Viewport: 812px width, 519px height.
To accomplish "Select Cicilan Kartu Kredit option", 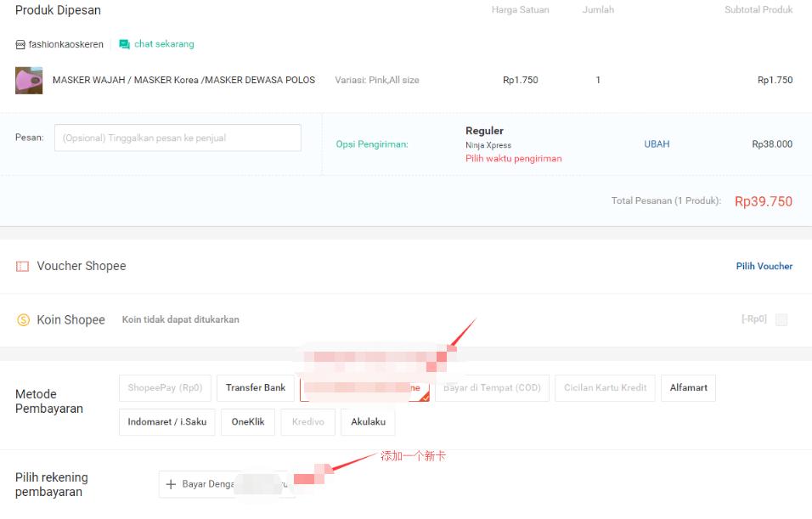I will tap(605, 388).
